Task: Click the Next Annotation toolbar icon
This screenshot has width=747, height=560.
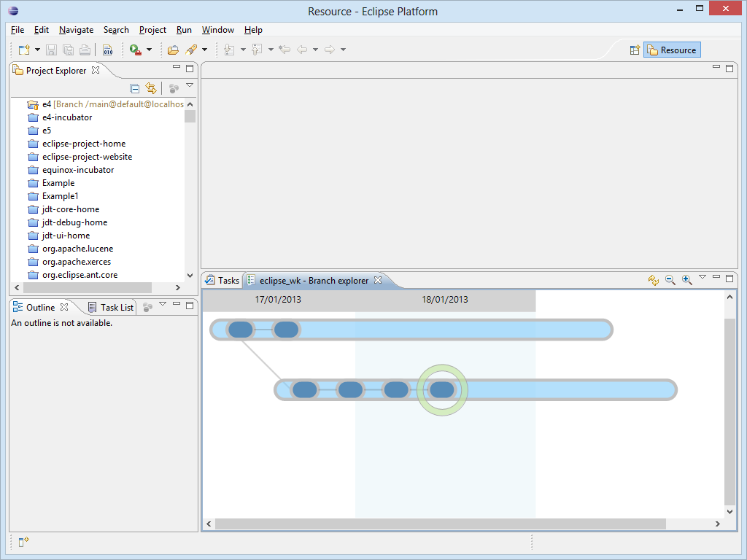Action: [229, 50]
